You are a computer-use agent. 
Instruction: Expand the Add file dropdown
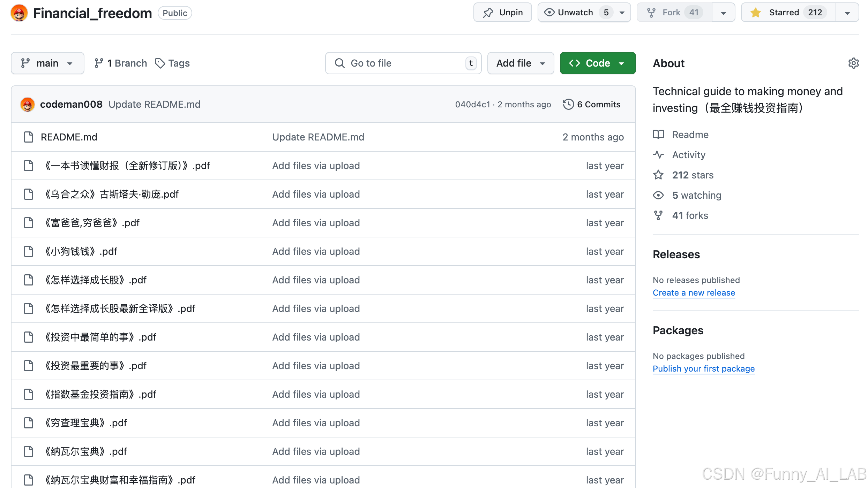[521, 63]
